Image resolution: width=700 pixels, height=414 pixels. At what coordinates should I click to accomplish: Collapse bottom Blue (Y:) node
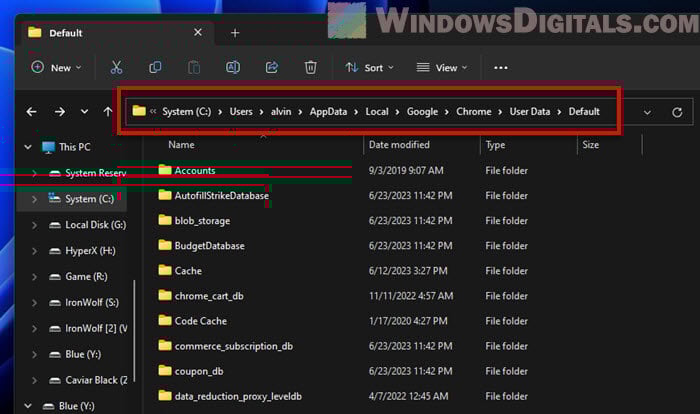pos(28,406)
